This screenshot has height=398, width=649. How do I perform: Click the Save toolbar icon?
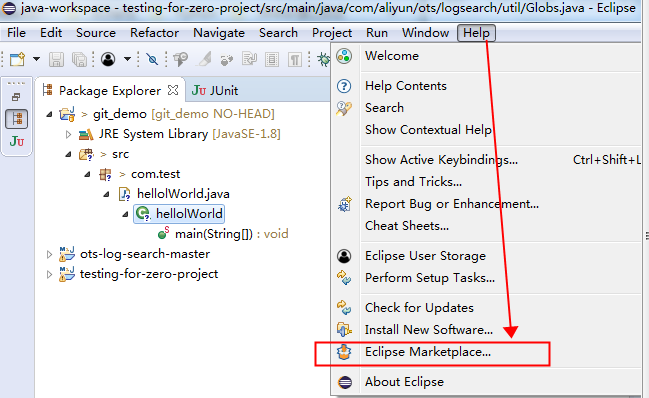56,60
